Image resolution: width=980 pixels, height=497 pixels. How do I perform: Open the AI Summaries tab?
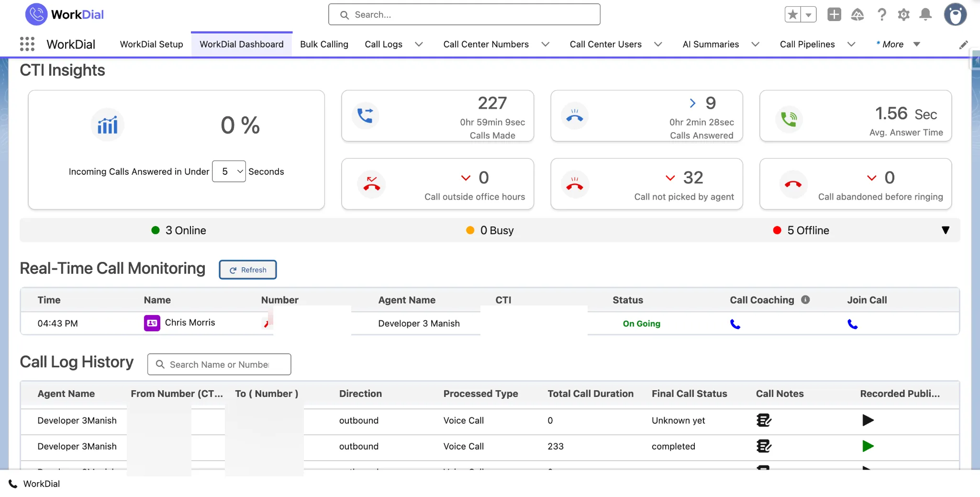[711, 44]
